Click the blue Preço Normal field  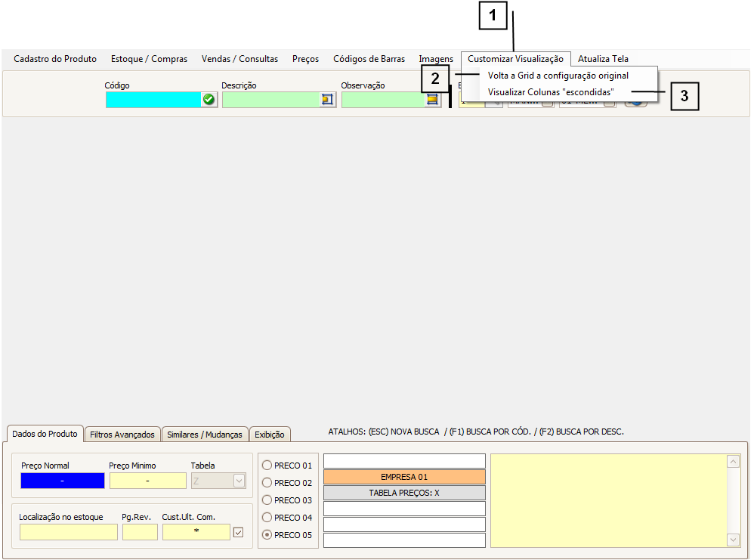tap(63, 481)
